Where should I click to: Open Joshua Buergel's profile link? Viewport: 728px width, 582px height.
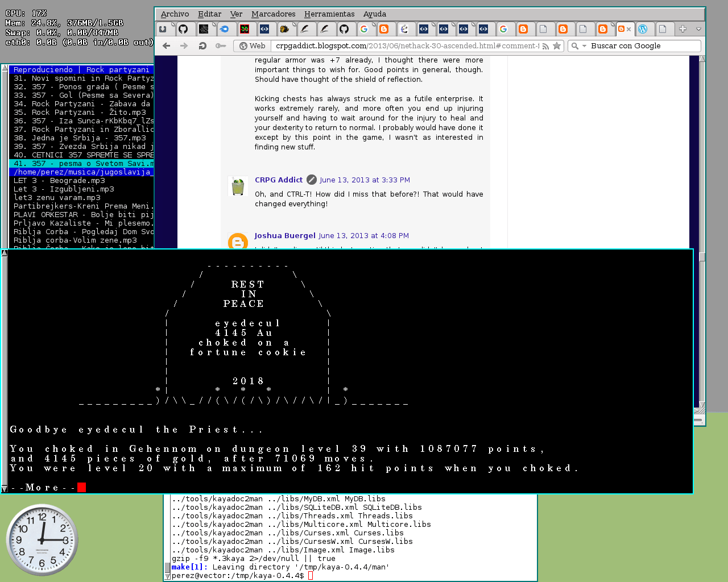(284, 235)
